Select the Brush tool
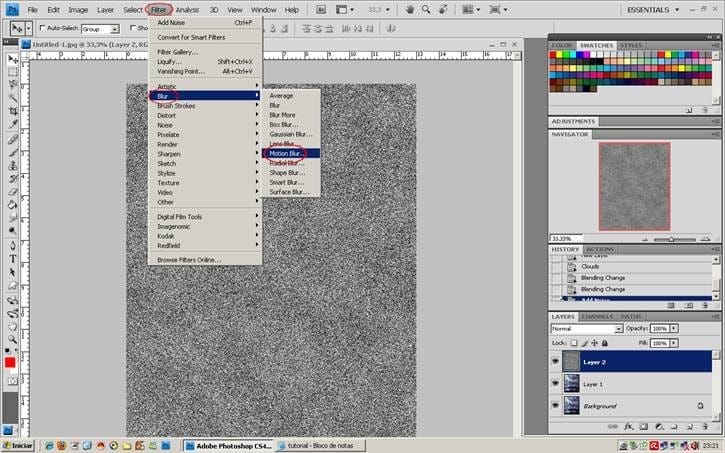This screenshot has width=725, height=453. coord(12,153)
